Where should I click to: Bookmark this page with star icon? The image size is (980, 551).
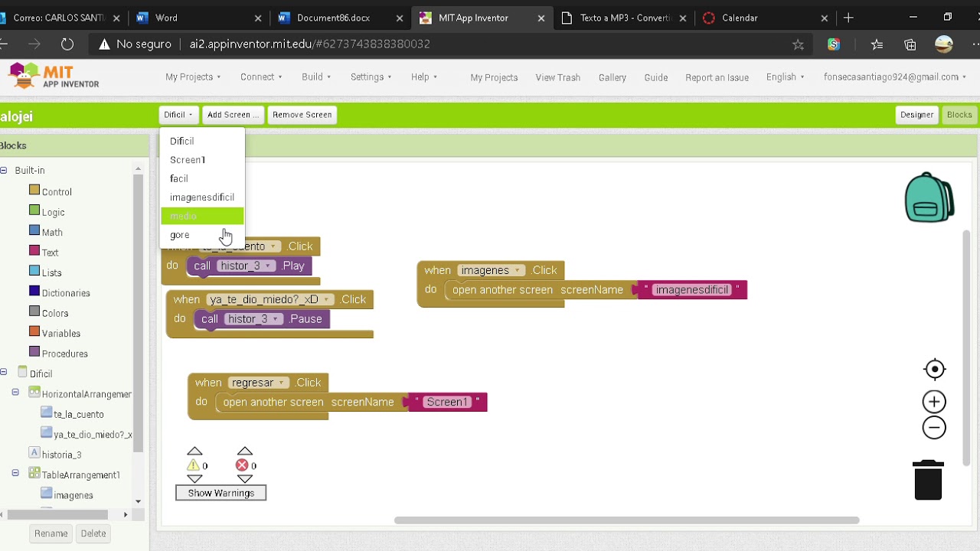point(798,44)
